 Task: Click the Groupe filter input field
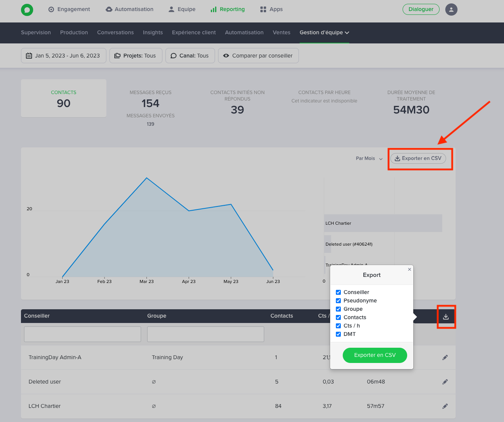[x=205, y=334]
